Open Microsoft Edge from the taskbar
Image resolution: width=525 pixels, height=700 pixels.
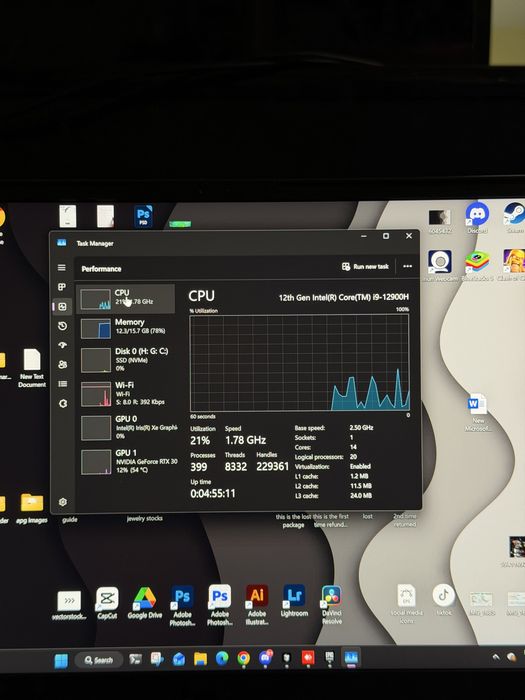click(222, 658)
